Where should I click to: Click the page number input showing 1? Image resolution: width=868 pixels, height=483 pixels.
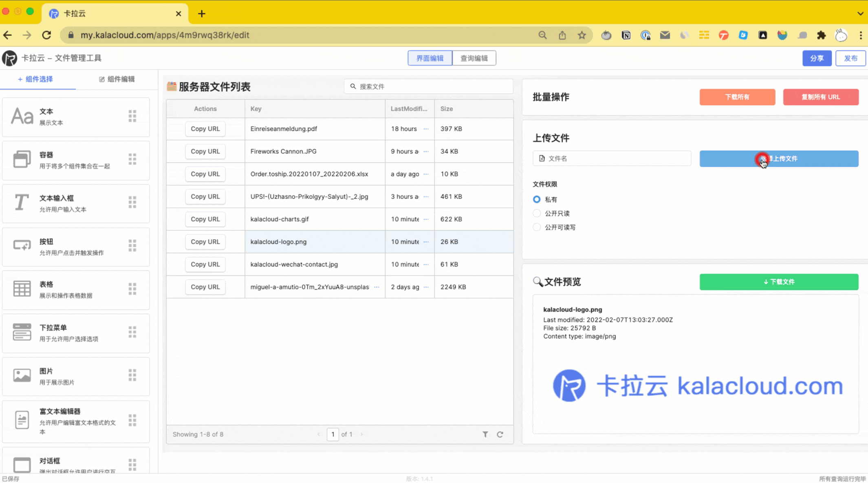pos(333,434)
